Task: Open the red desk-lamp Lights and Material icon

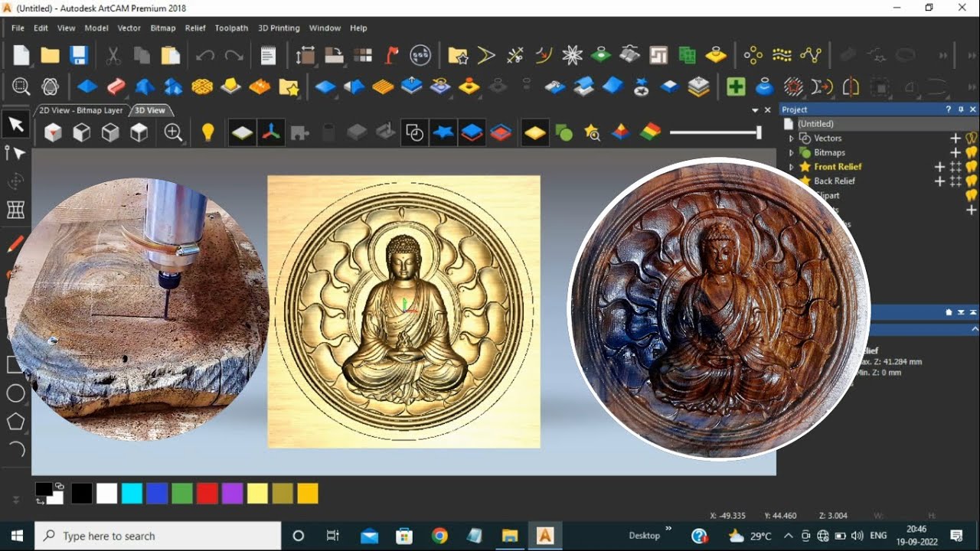Action: (x=392, y=55)
